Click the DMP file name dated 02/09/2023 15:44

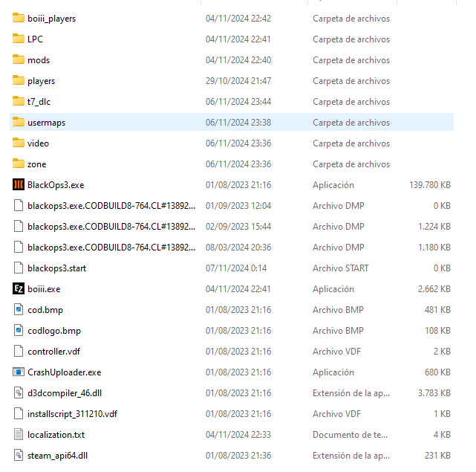[x=111, y=227]
